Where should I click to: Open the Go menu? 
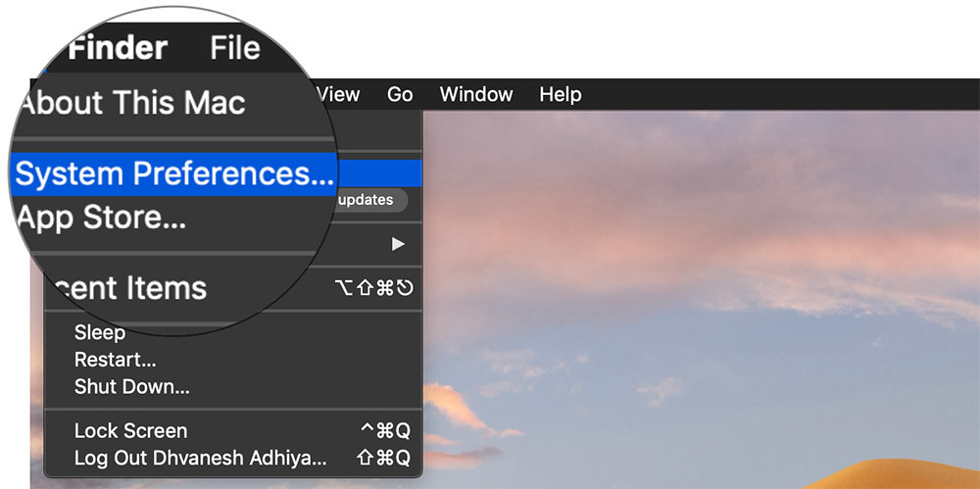point(400,95)
